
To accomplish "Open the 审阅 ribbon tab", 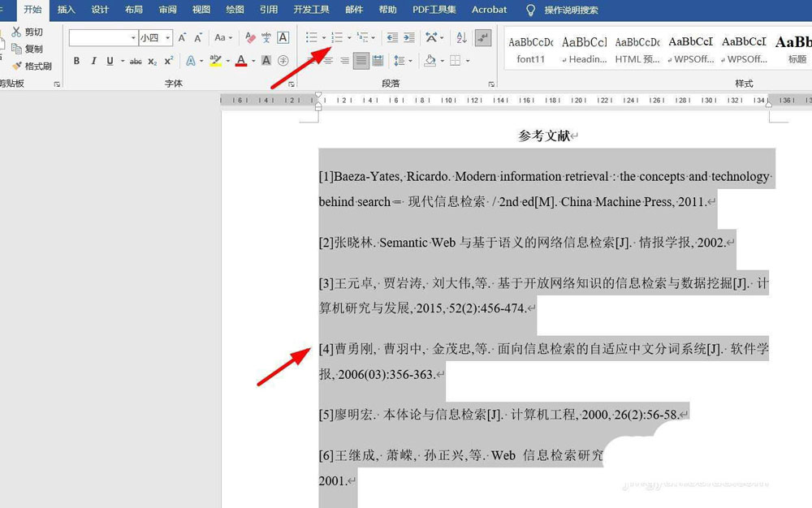I will (x=167, y=10).
